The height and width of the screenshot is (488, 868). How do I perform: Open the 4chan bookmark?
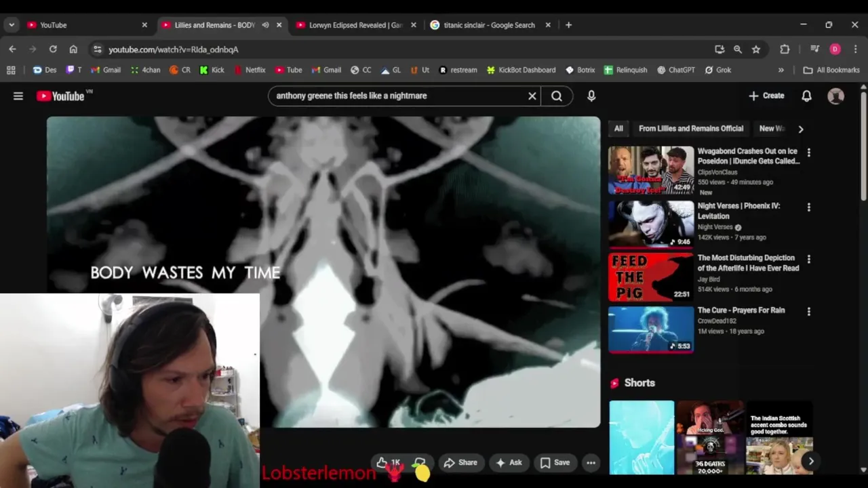click(146, 70)
